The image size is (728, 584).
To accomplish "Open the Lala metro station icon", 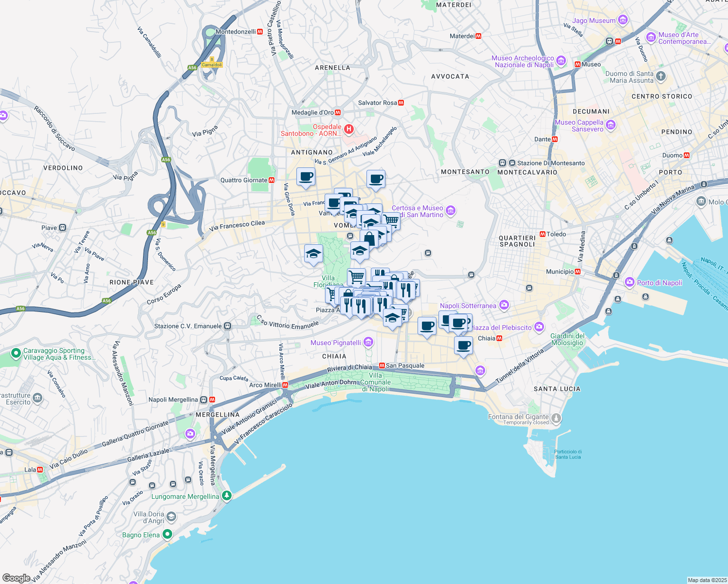I will (40, 470).
